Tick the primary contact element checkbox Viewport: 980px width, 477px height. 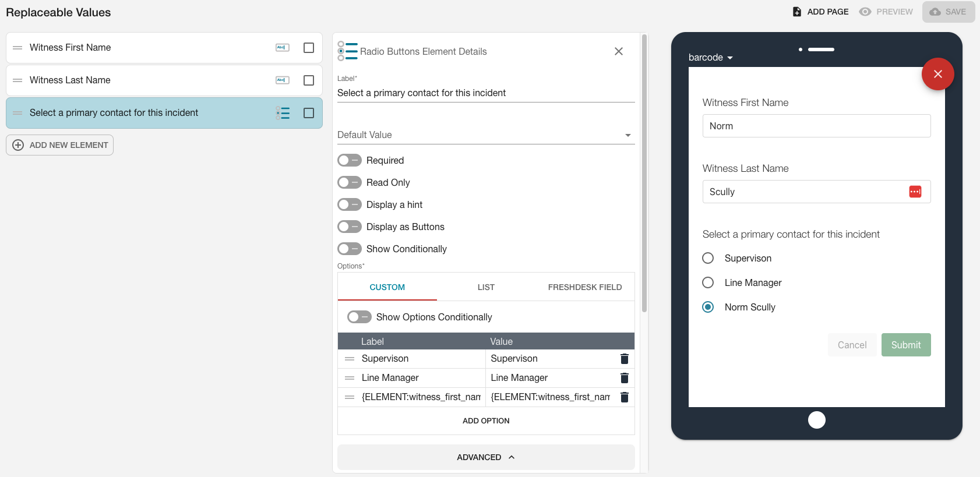pos(309,113)
